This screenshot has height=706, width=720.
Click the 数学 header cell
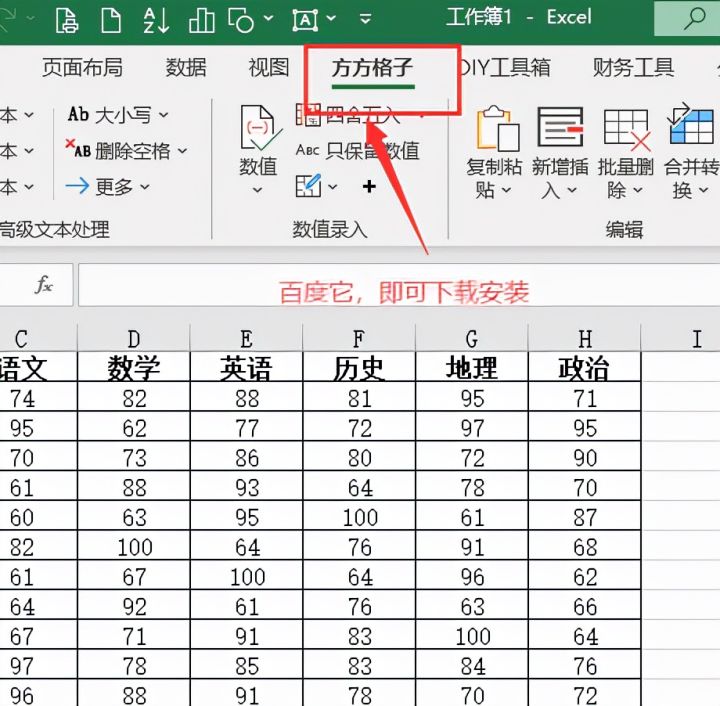(134, 367)
